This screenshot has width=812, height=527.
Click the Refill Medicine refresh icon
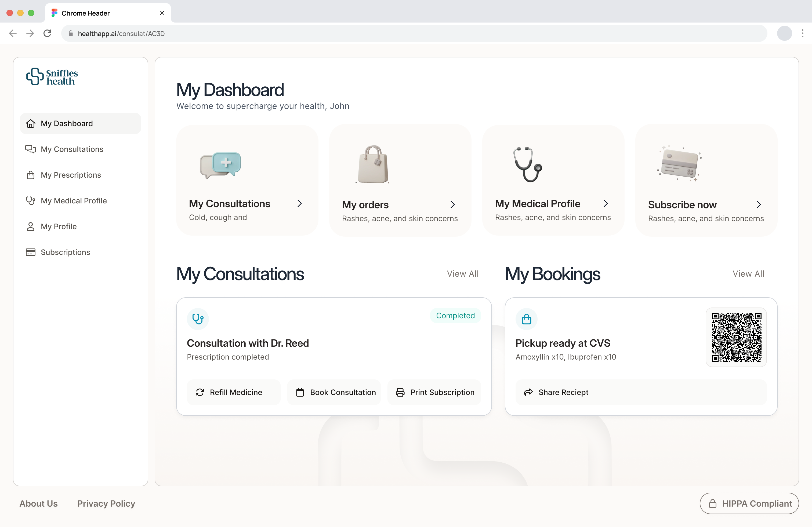click(x=200, y=392)
